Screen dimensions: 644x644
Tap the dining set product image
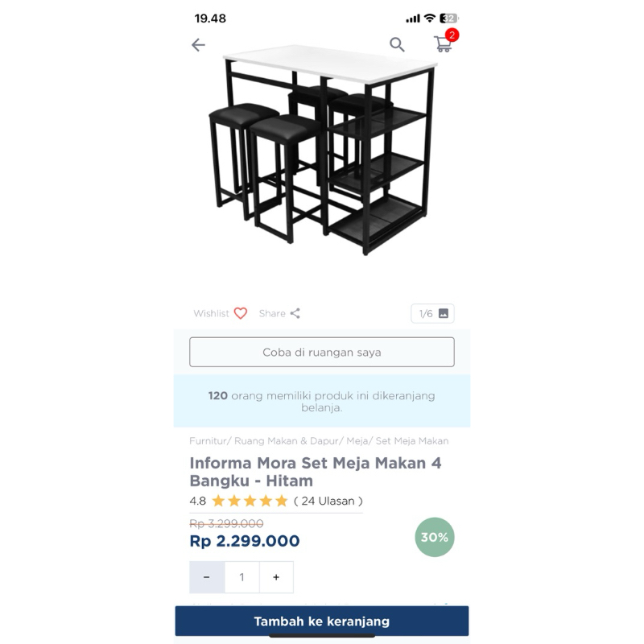point(322,151)
